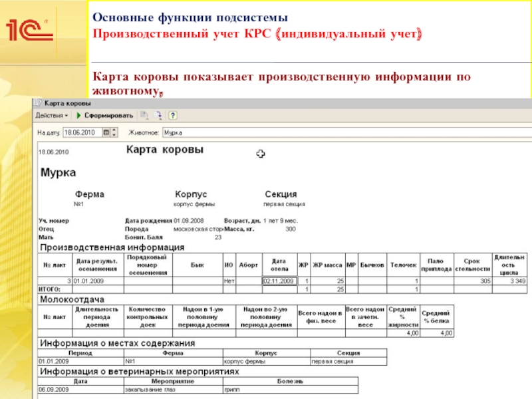Click the Животное field containing Мурка
Viewport: 532px width, 399px height.
pyautogui.click(x=346, y=132)
